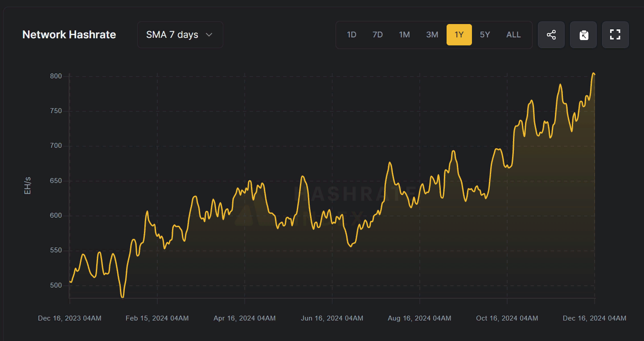
Task: Click the Jun 16, 2024 04AM date label
Action: [332, 318]
